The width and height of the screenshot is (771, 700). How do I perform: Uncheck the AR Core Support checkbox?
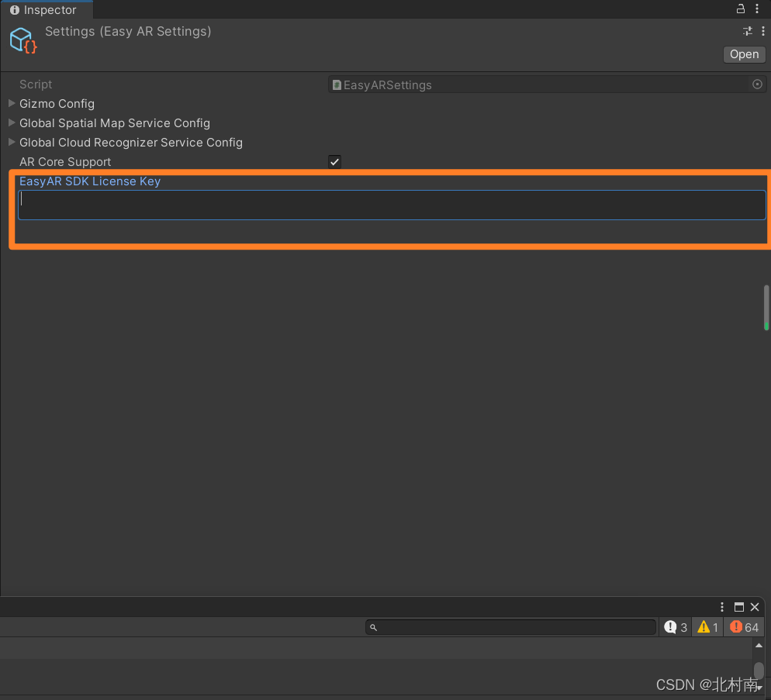(x=334, y=162)
